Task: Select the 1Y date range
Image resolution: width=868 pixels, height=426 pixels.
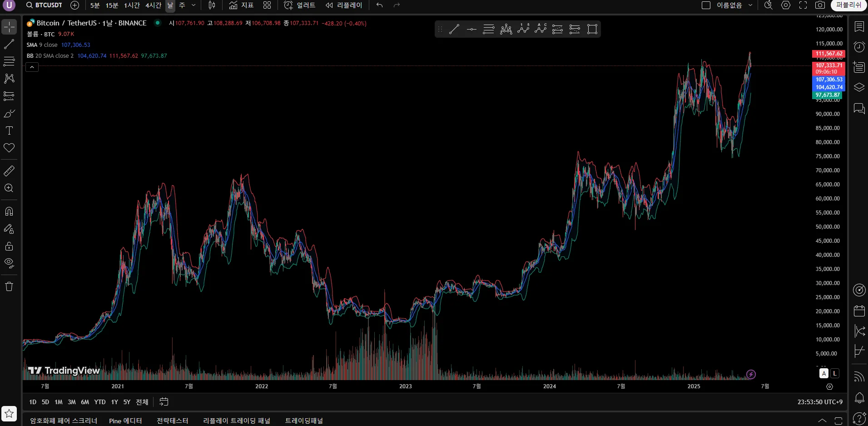Action: pos(114,402)
